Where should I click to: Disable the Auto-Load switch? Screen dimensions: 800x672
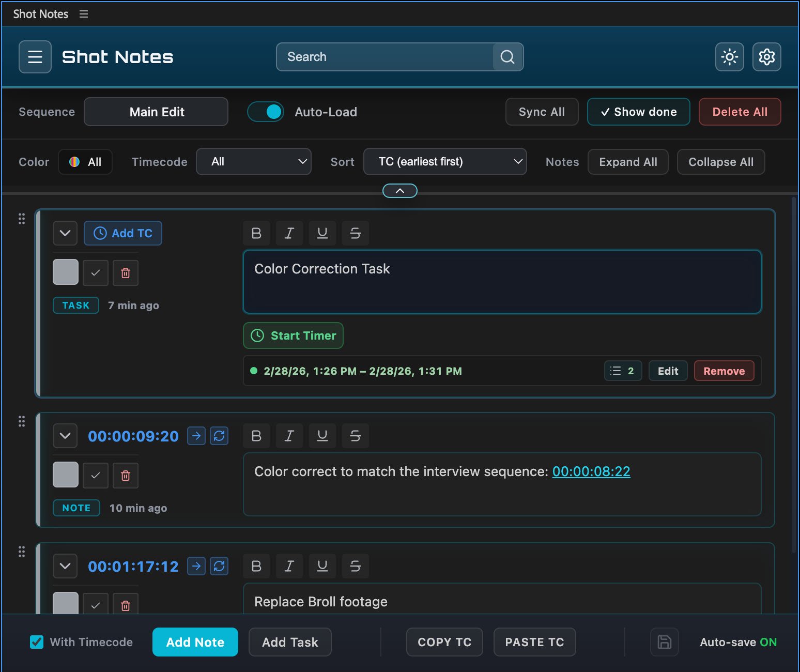tap(266, 112)
